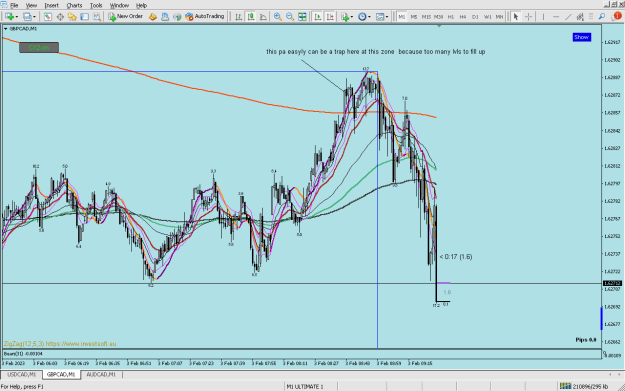This screenshot has width=625, height=391.
Task: Open the Indicators list icon
Action: click(345, 17)
